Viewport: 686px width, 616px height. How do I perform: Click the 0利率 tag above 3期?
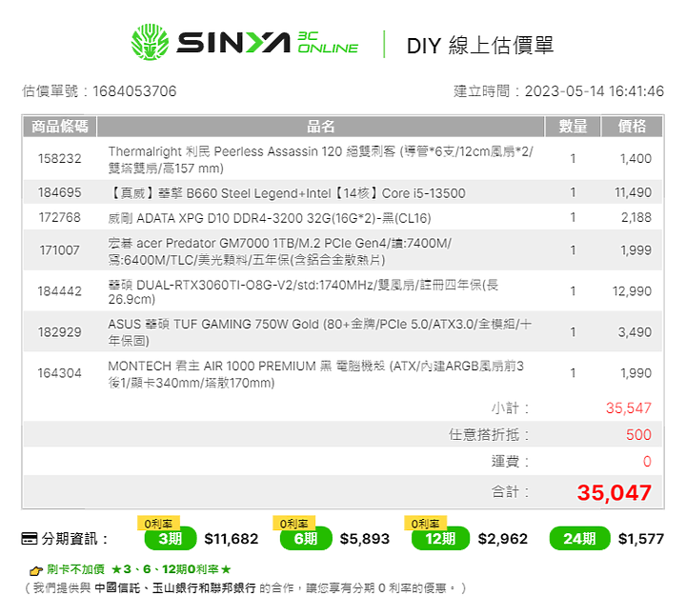(158, 523)
